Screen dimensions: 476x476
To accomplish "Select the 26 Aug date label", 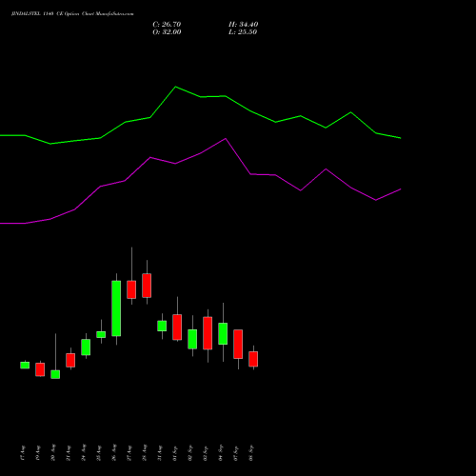I will (114, 452).
